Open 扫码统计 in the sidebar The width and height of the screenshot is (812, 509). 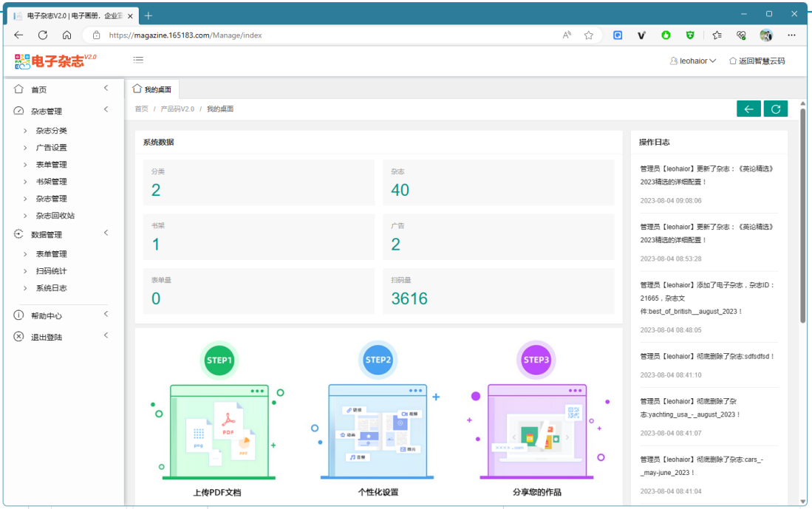52,271
